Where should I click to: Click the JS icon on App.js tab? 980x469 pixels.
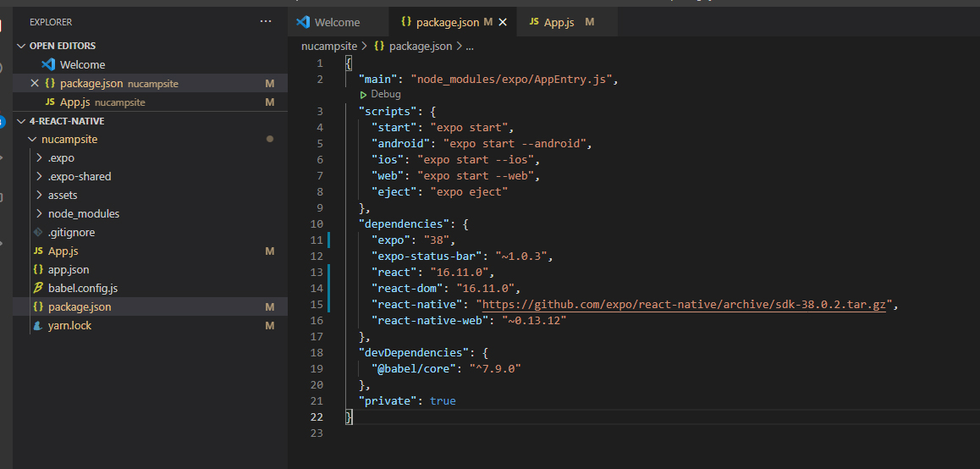pyautogui.click(x=534, y=23)
